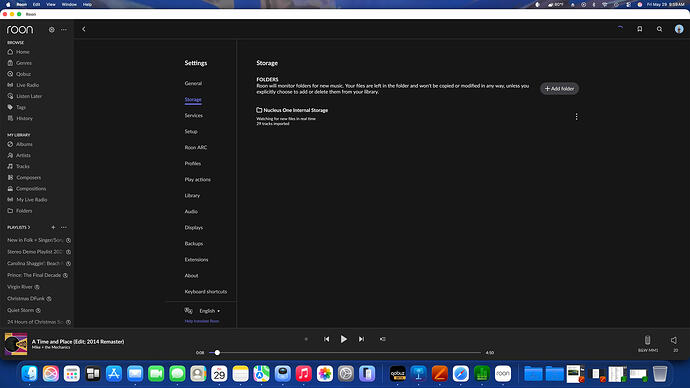Go back with the back arrow
The height and width of the screenshot is (388, 690).
(x=84, y=29)
